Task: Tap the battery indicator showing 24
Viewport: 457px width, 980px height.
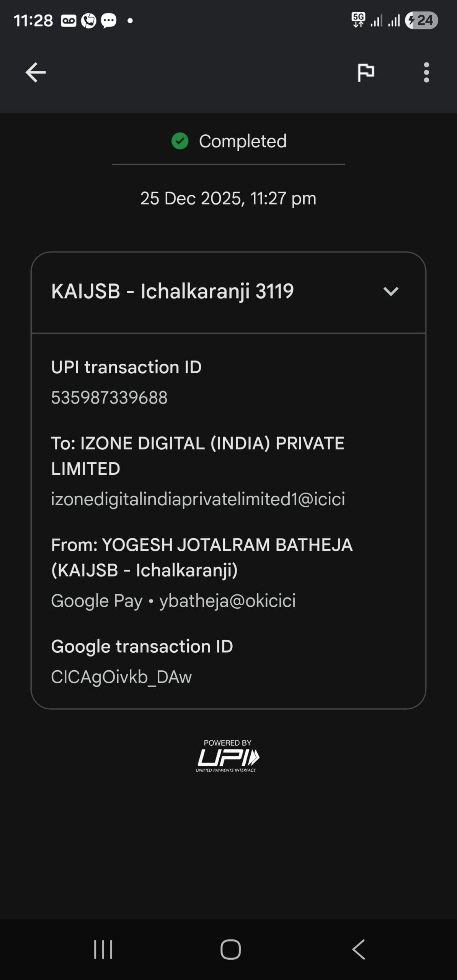Action: 422,20
